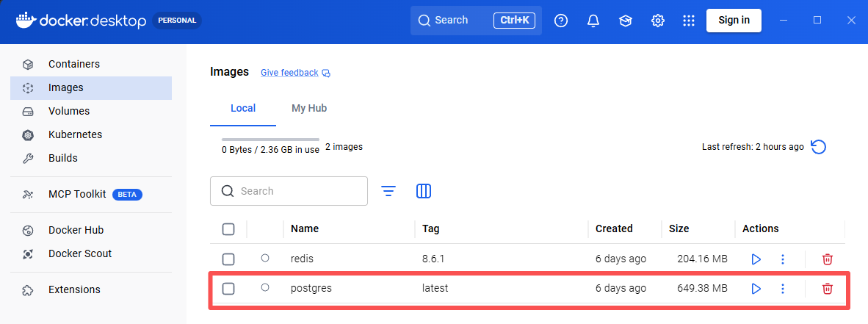This screenshot has height=324, width=868.
Task: Open Settings gear icon in header
Action: coord(657,21)
